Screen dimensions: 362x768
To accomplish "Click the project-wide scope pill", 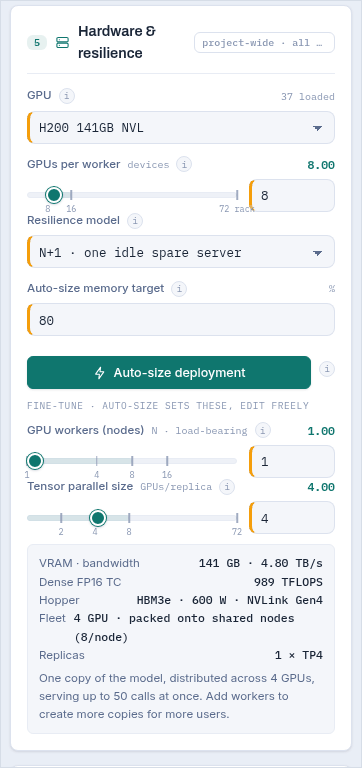I will (x=265, y=43).
